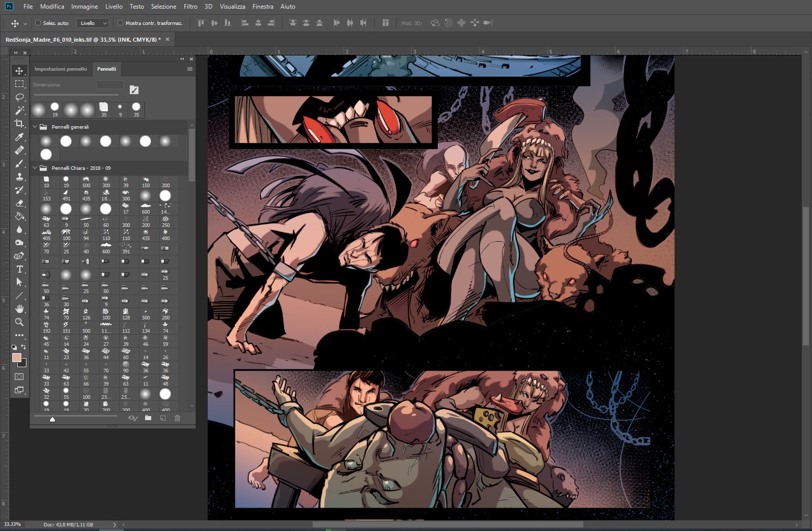Open the Modifica menu
Viewport: 812px width, 531px height.
point(52,7)
